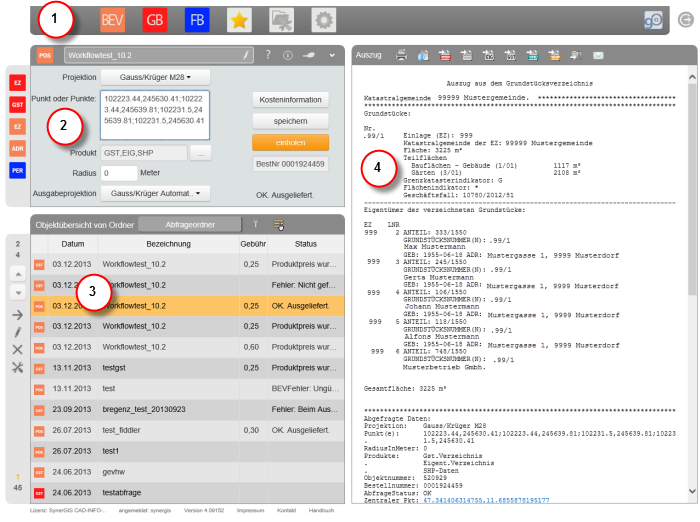The width and height of the screenshot is (700, 522).
Task: Click the help question mark icon
Action: (268, 55)
